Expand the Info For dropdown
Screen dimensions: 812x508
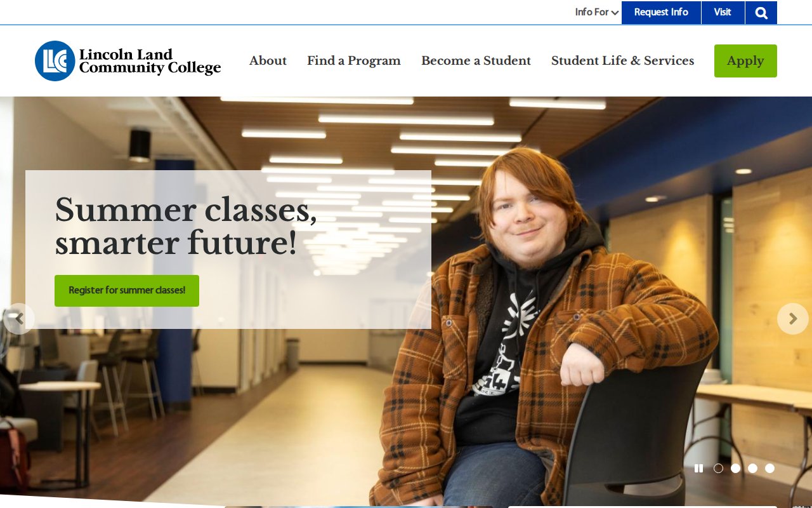[597, 12]
